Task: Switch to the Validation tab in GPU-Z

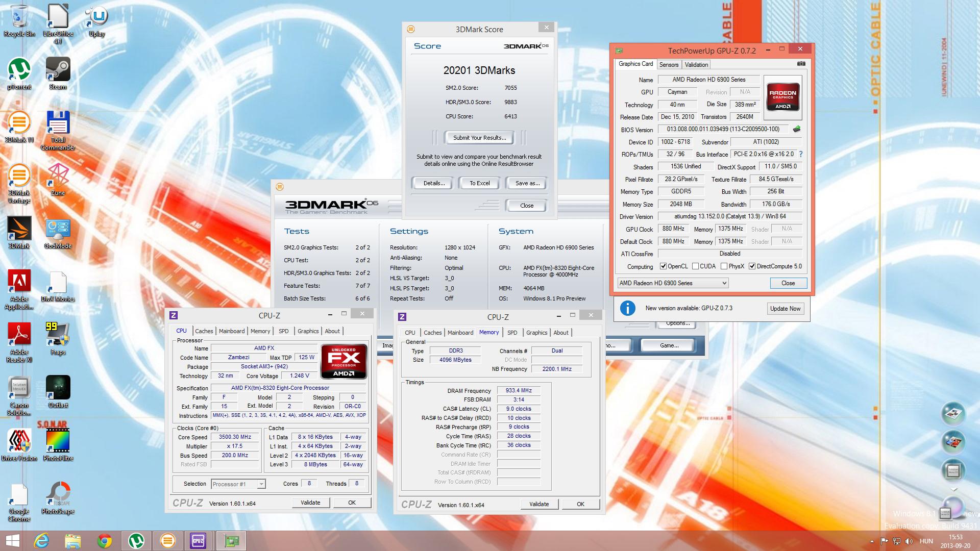Action: click(696, 65)
